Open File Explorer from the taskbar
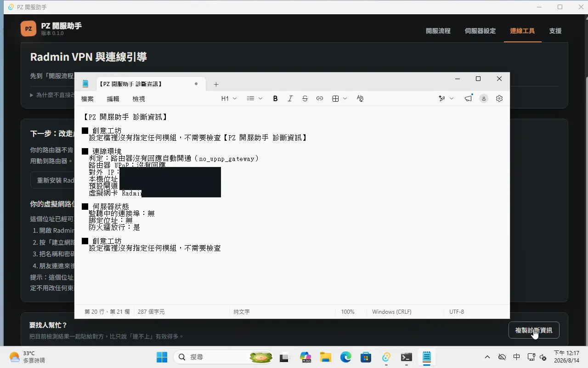 326,357
